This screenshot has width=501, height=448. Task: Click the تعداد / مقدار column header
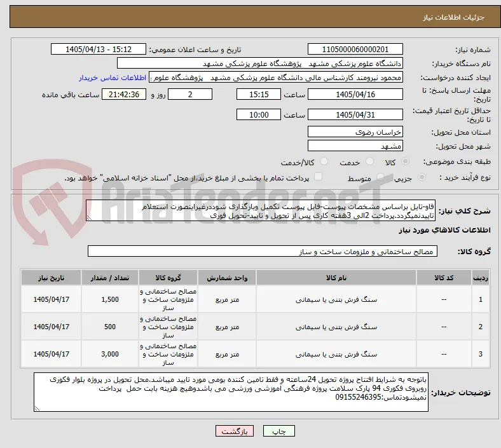click(110, 278)
